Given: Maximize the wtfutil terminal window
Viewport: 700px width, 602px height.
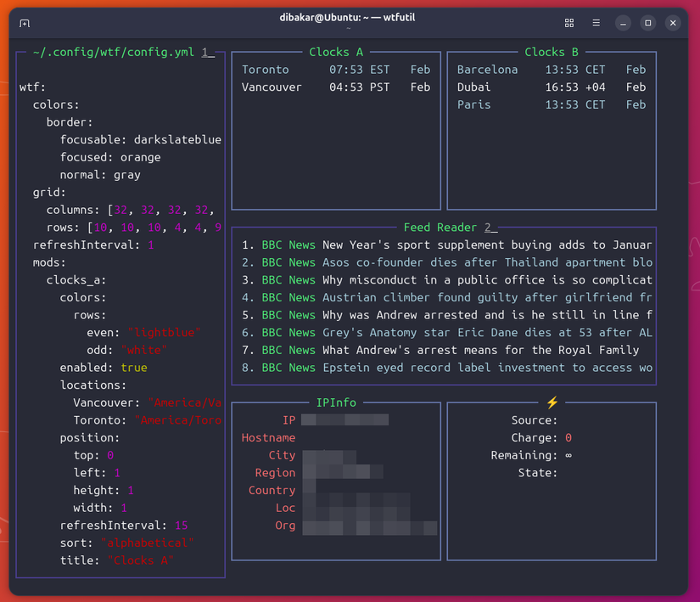Looking at the screenshot, I should click(648, 23).
